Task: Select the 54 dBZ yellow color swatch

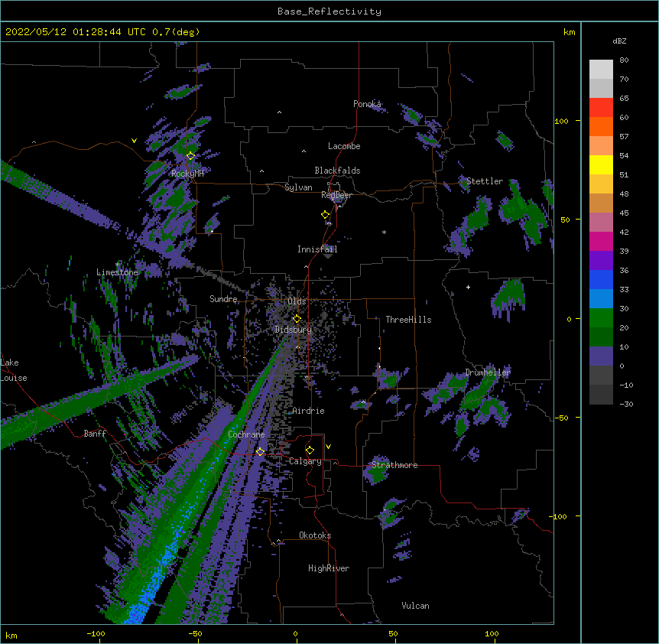Action: 601,164
